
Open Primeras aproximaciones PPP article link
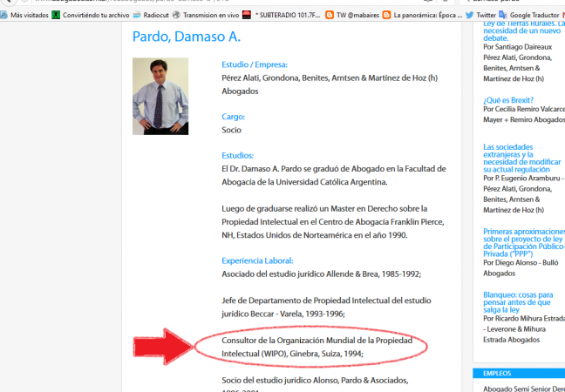point(524,243)
